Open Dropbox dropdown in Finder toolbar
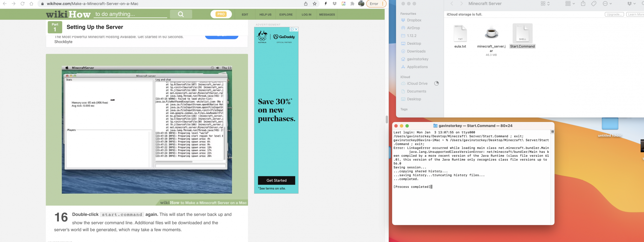 631,4
